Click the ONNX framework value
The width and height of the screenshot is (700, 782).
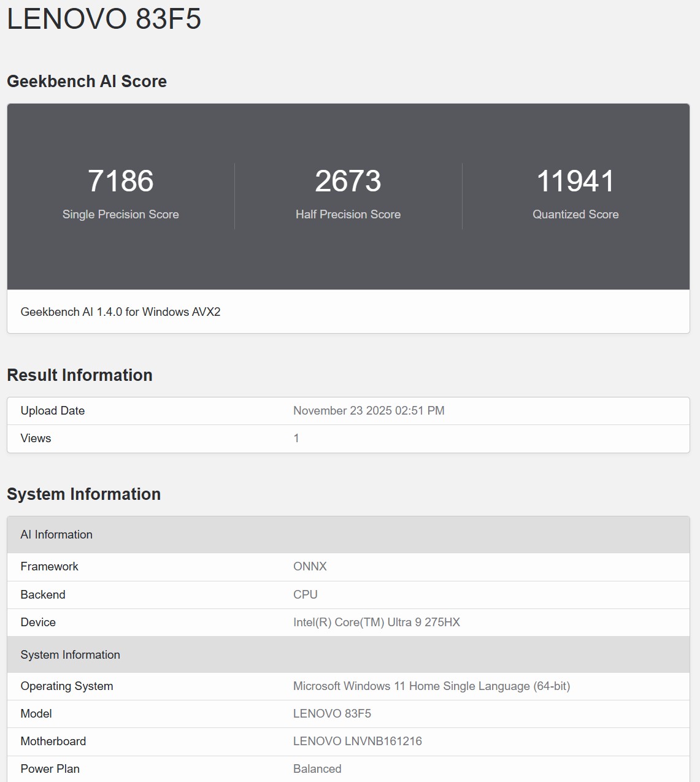pyautogui.click(x=310, y=566)
